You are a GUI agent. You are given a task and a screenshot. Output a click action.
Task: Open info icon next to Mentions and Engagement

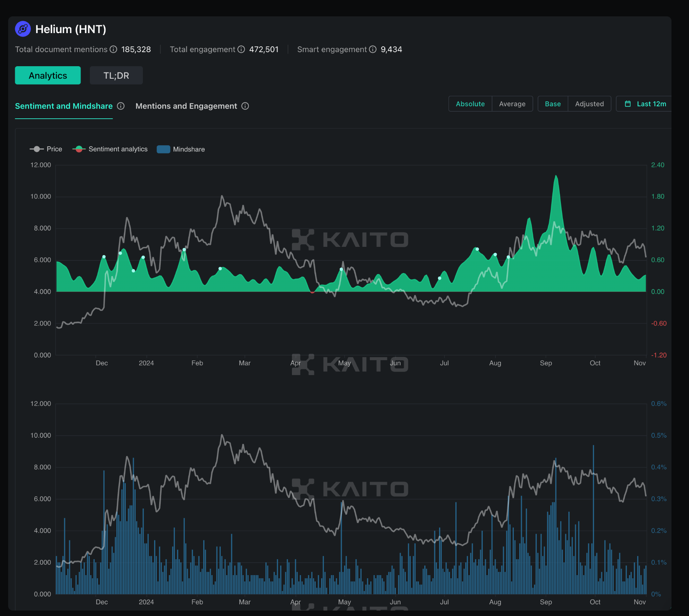pyautogui.click(x=245, y=106)
